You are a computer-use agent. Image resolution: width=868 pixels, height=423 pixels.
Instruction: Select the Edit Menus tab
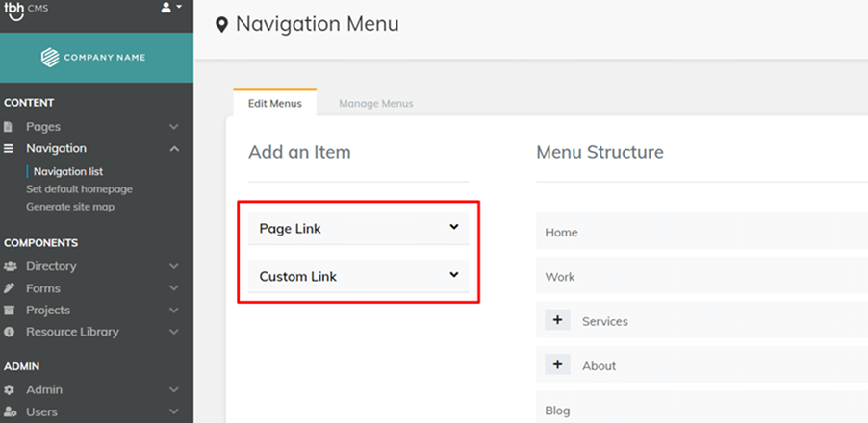274,104
